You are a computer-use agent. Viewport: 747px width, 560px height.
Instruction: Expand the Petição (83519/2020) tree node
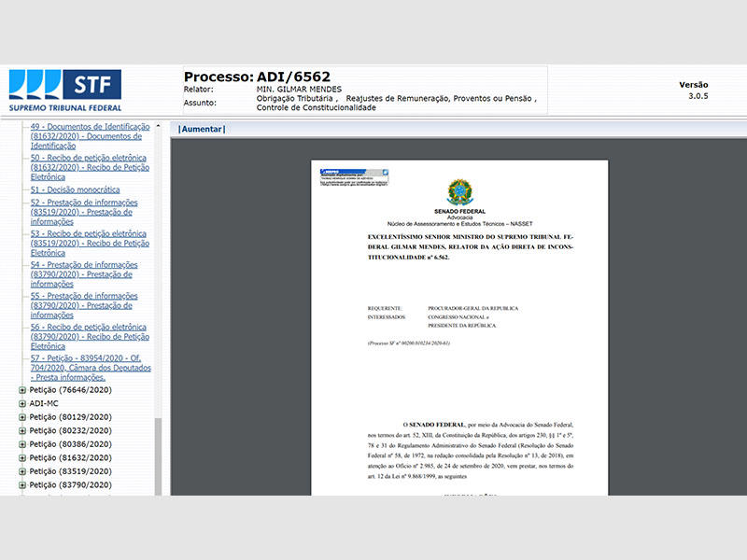tap(21, 471)
